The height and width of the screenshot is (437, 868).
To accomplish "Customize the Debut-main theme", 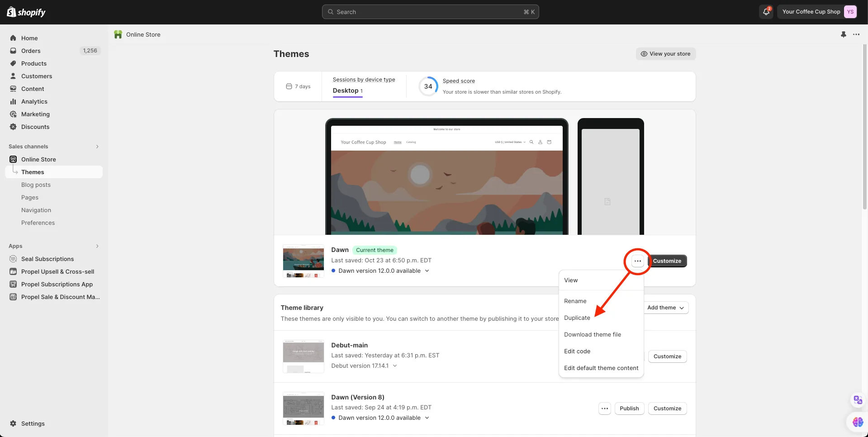I will tap(667, 356).
